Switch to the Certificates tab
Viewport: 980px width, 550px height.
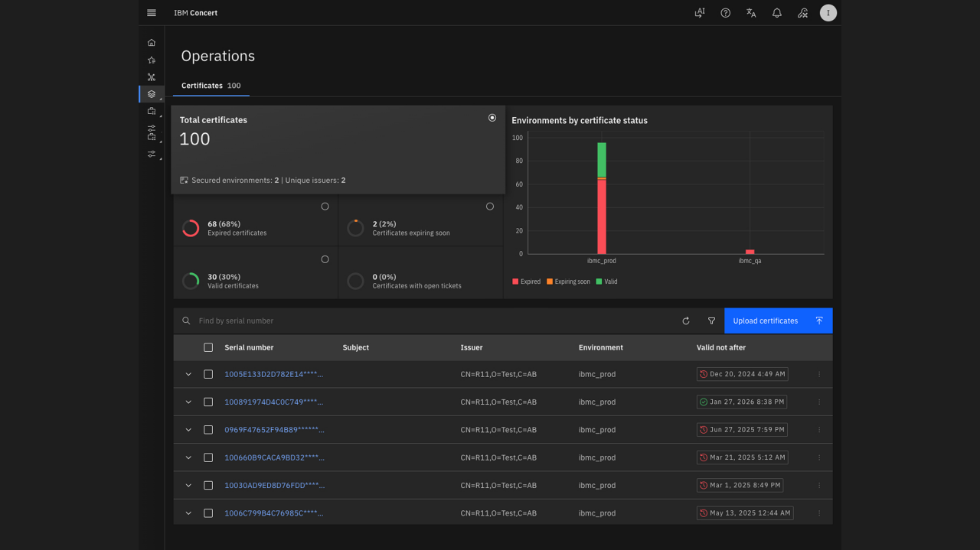[x=211, y=86]
